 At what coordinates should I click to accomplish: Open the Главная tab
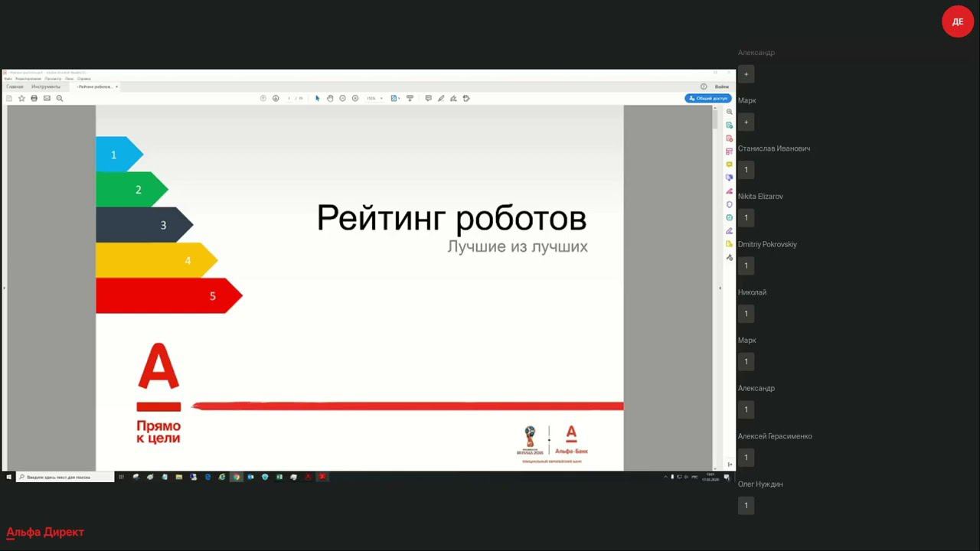point(15,86)
